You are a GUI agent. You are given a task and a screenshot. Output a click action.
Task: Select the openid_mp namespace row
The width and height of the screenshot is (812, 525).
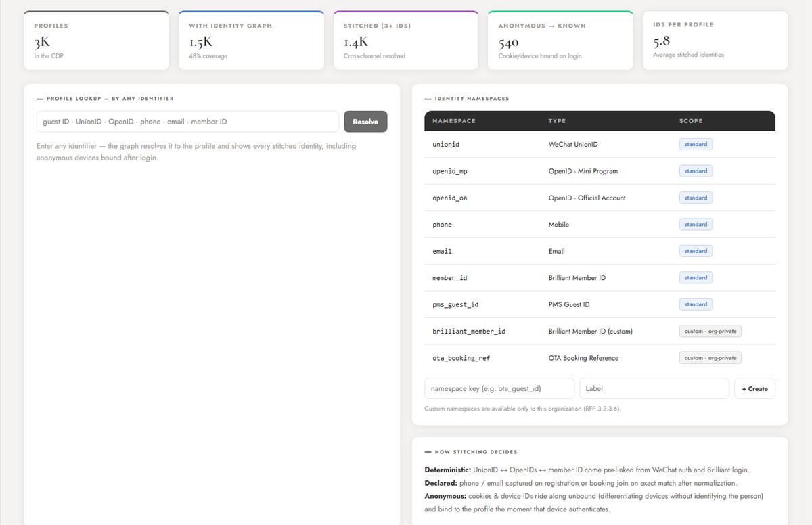tap(600, 171)
